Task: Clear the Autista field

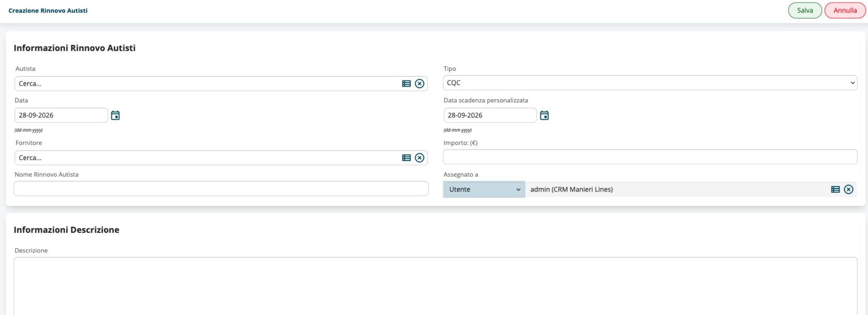Action: 420,84
